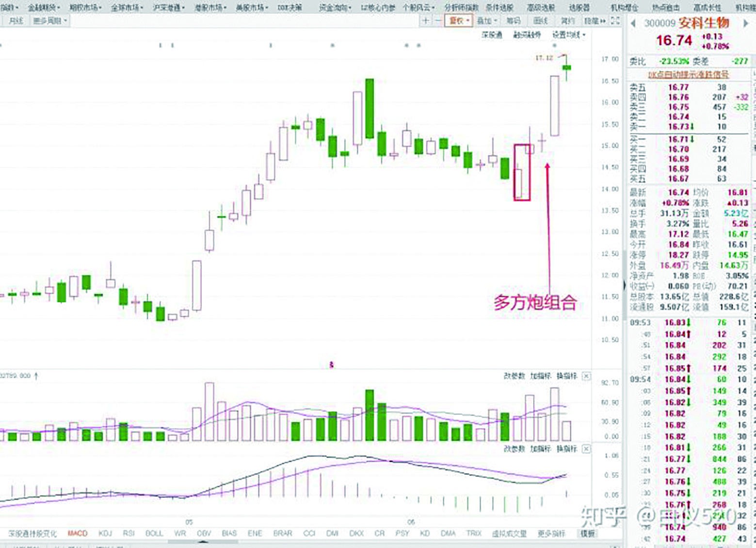The height and width of the screenshot is (548, 756).
Task: Enable 虚拟成交量 virtual volume display
Action: point(509,533)
